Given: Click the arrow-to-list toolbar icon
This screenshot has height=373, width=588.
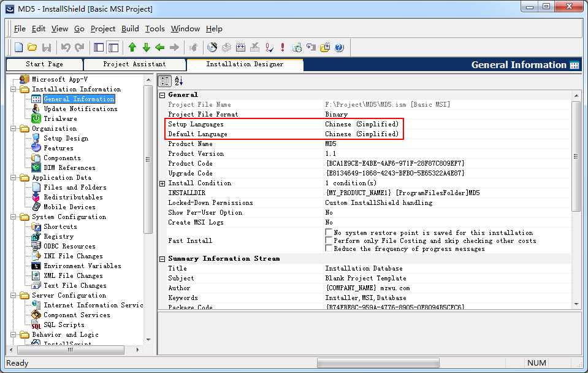Looking at the screenshot, I should [311, 47].
